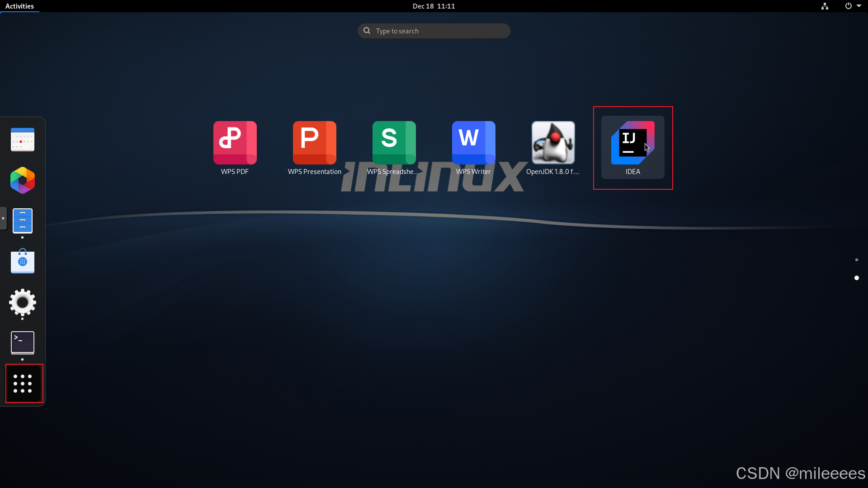This screenshot has height=488, width=868.
Task: Switch to the second app page dot
Action: [x=856, y=278]
